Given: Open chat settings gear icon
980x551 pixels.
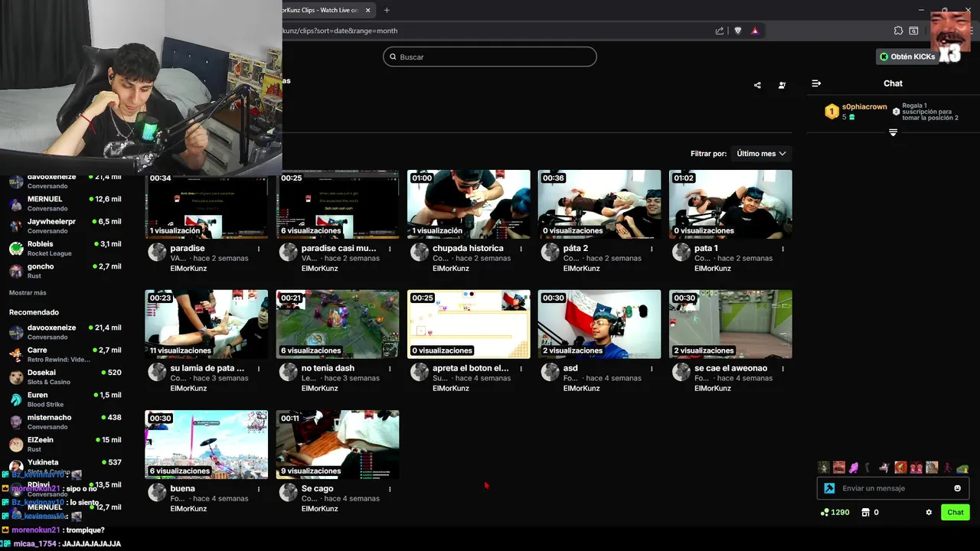Looking at the screenshot, I should pyautogui.click(x=929, y=512).
